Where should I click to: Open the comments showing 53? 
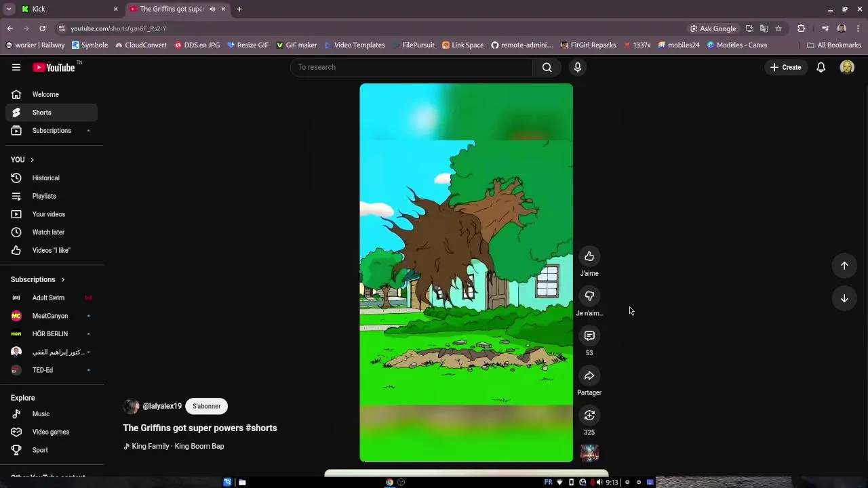589,335
